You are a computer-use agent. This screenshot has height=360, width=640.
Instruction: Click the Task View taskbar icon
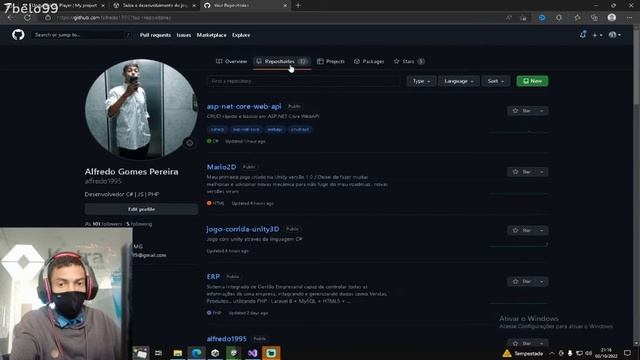click(x=159, y=353)
